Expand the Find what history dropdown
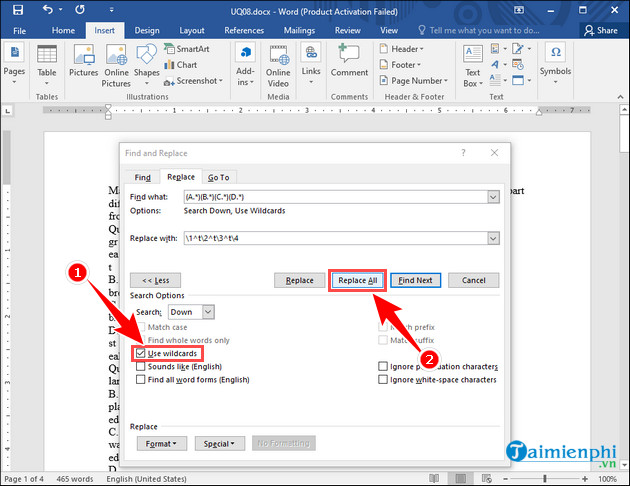 493,197
